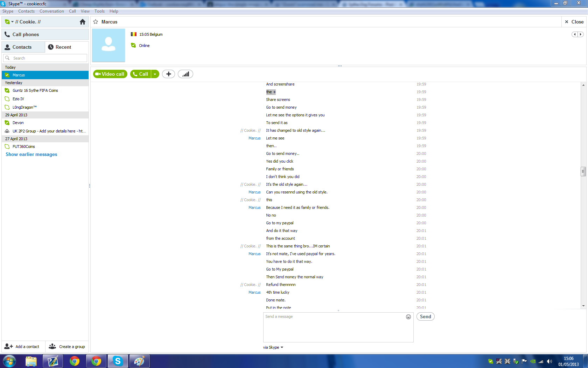Open the Ezio IV conversation
Image resolution: width=588 pixels, height=368 pixels.
pyautogui.click(x=45, y=99)
